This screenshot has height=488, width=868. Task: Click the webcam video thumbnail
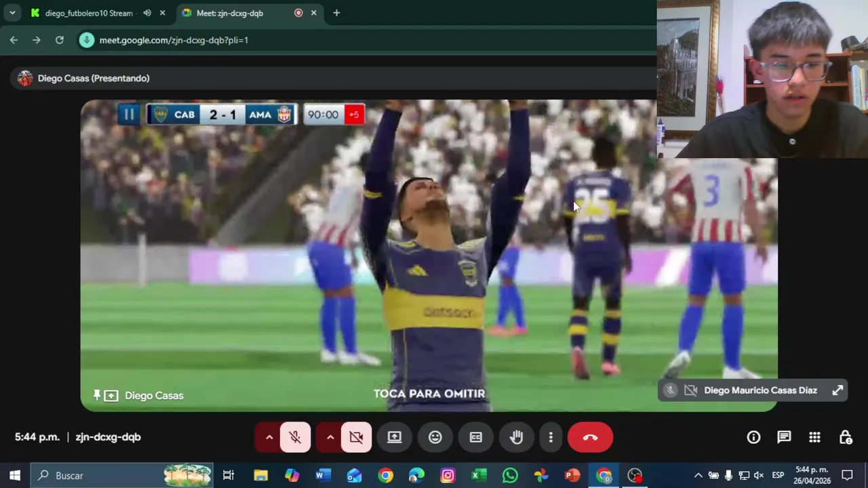tap(762, 79)
